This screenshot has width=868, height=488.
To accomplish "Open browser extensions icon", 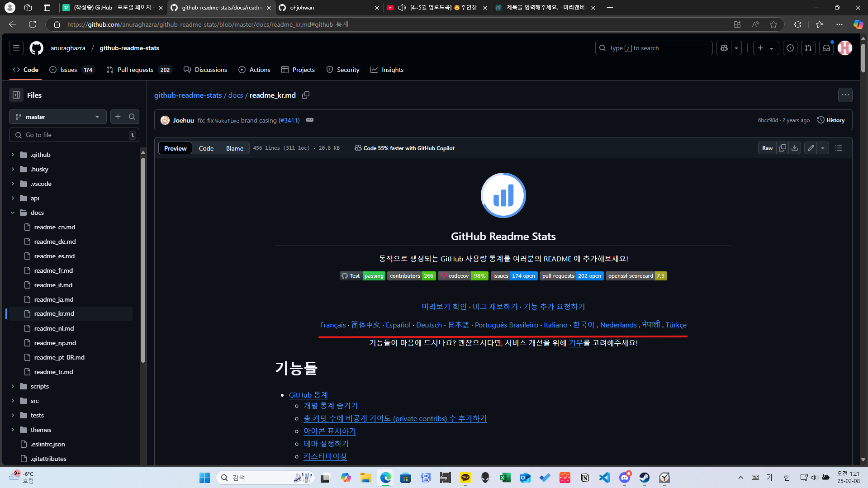I will (x=797, y=24).
